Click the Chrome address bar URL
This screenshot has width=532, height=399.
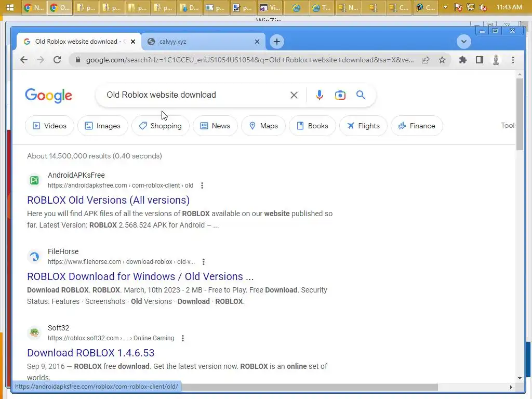pyautogui.click(x=250, y=60)
